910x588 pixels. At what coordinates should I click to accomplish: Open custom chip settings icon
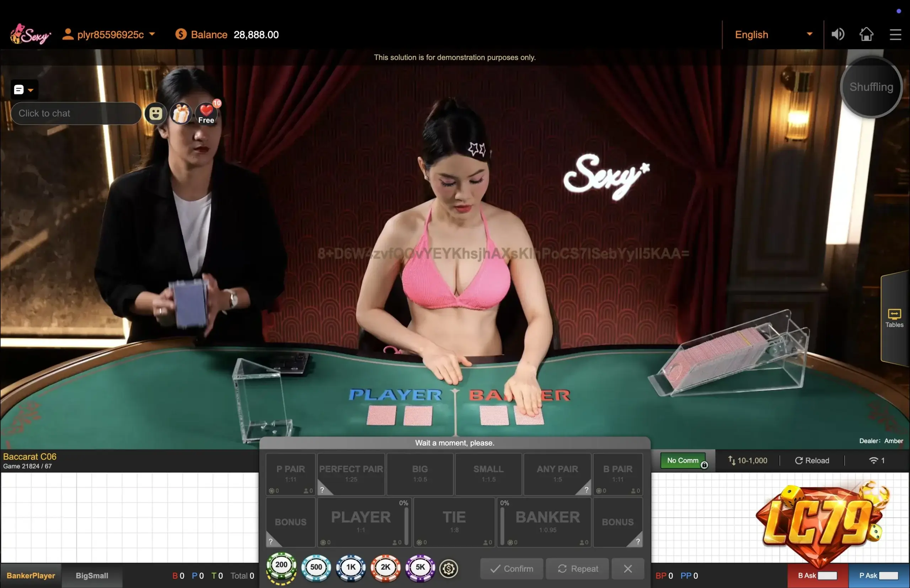click(449, 569)
